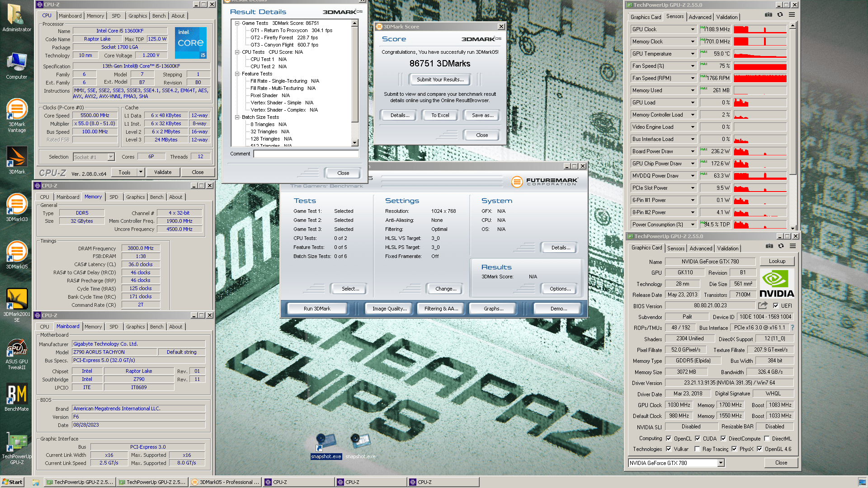Click the BIOS export share icon

763,305
